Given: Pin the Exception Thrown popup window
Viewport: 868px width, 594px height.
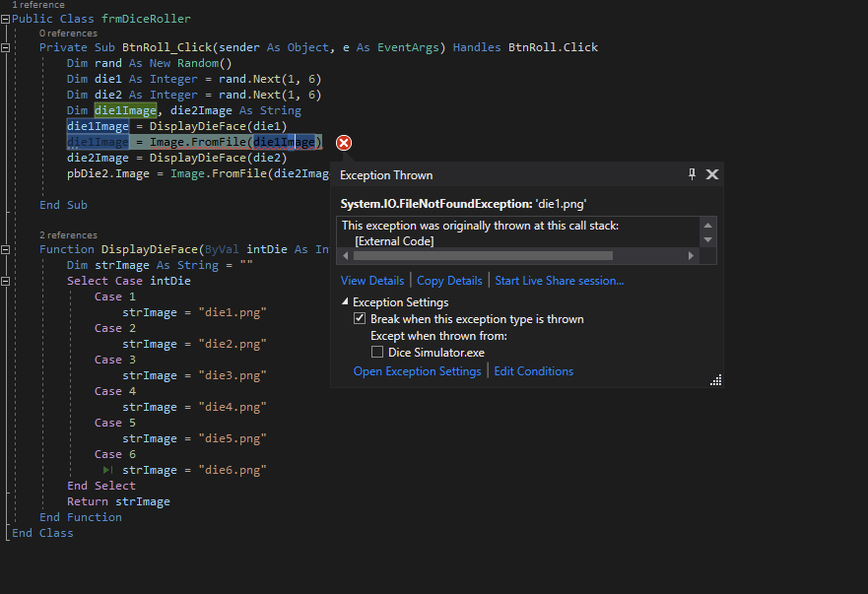Looking at the screenshot, I should 692,174.
